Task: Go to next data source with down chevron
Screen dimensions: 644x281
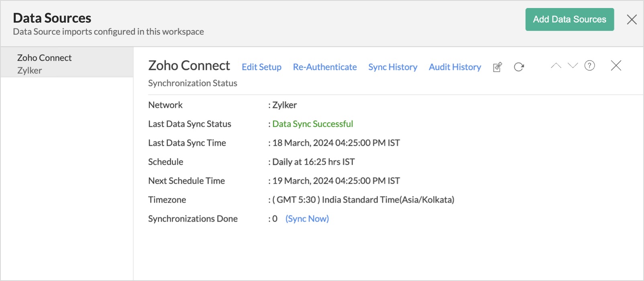Action: (x=573, y=66)
